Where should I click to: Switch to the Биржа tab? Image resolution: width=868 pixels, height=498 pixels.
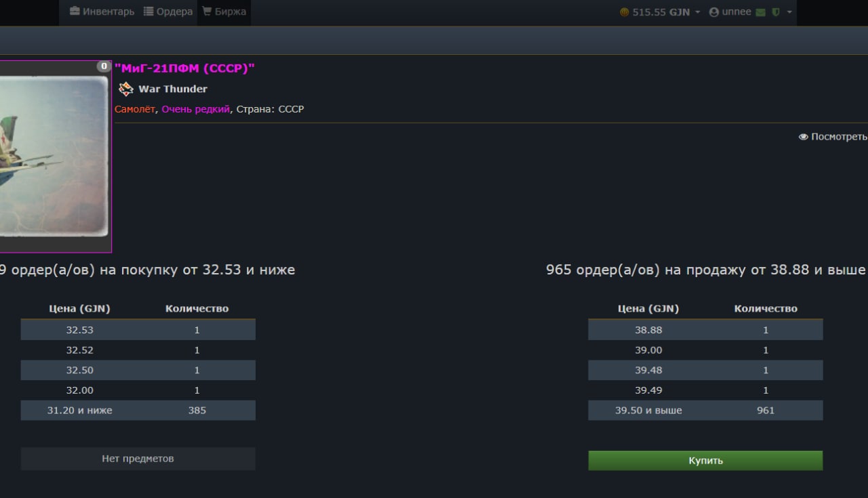224,12
